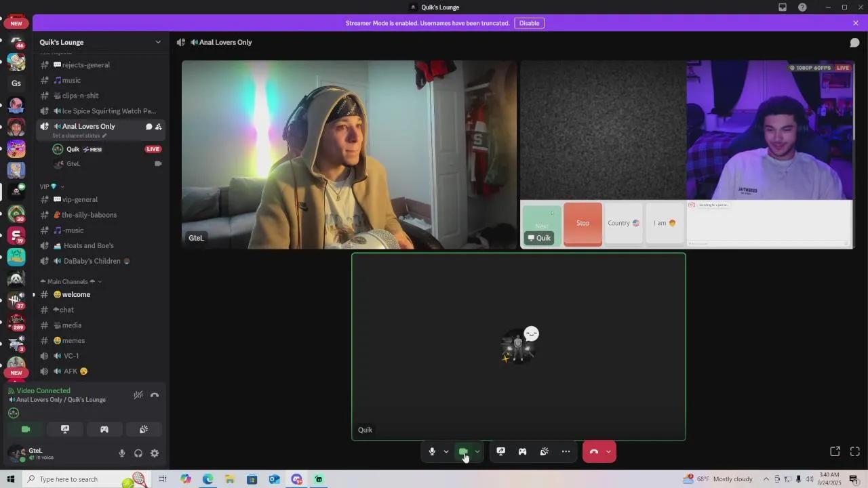Screen dimensions: 868x488
Task: Disconnect with the red hang-up button
Action: 594,451
